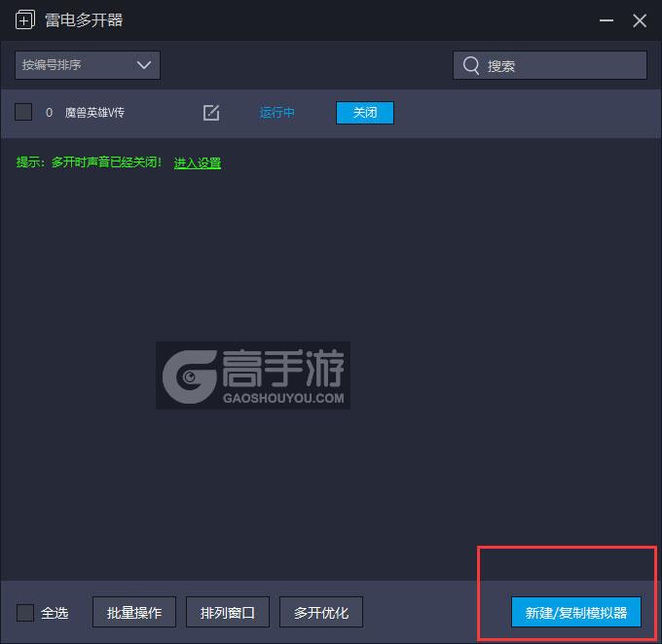
Task: Open the 按编号排序 sort dropdown
Action: tap(88, 65)
